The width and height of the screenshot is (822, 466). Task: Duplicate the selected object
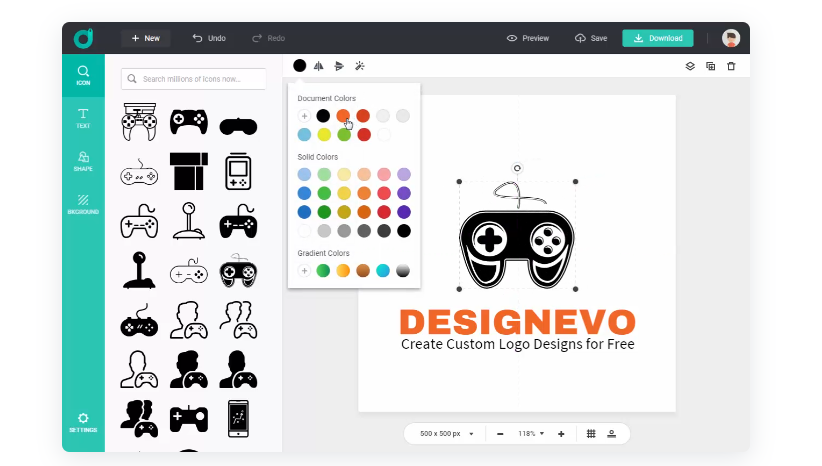(710, 66)
